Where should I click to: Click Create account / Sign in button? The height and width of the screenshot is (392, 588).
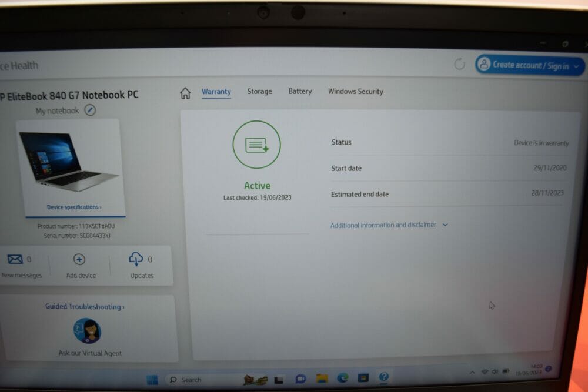(x=530, y=65)
